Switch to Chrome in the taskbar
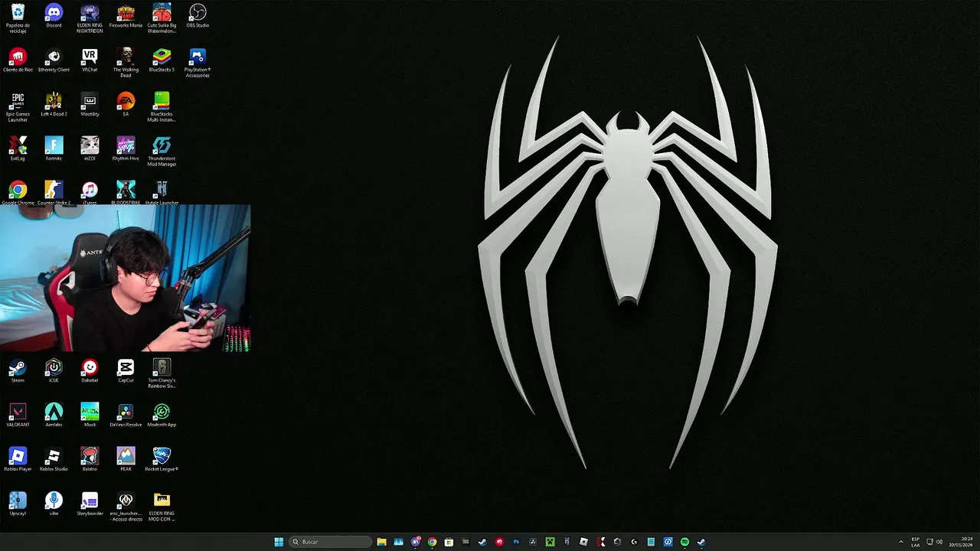Viewport: 980px width, 551px height. point(432,542)
